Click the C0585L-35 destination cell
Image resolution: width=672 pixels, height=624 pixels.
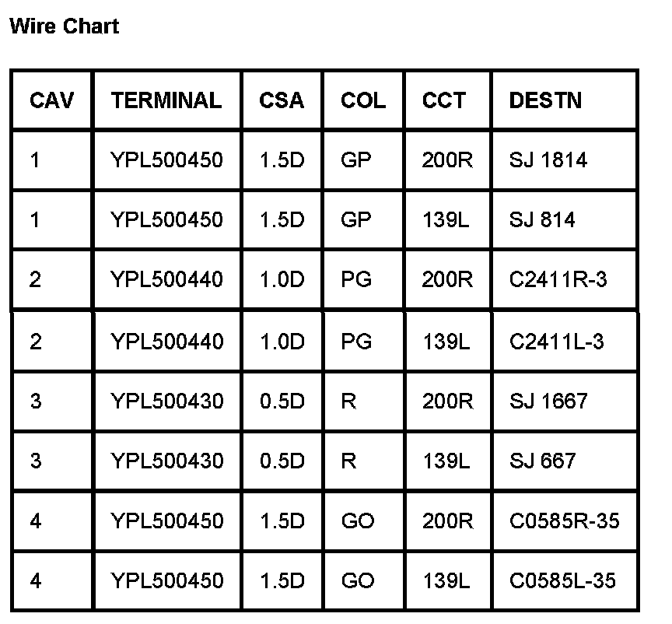(562, 580)
